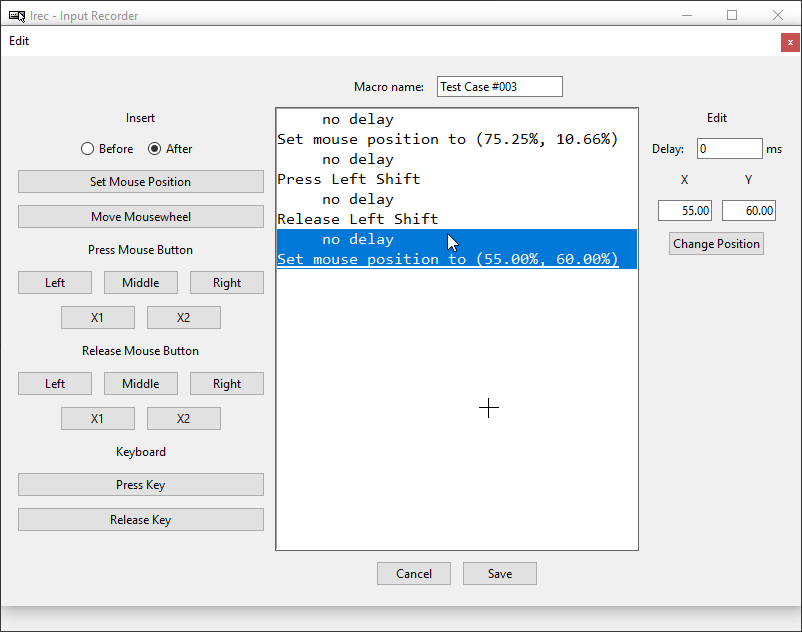
Task: Save the macro with Save button
Action: 500,574
